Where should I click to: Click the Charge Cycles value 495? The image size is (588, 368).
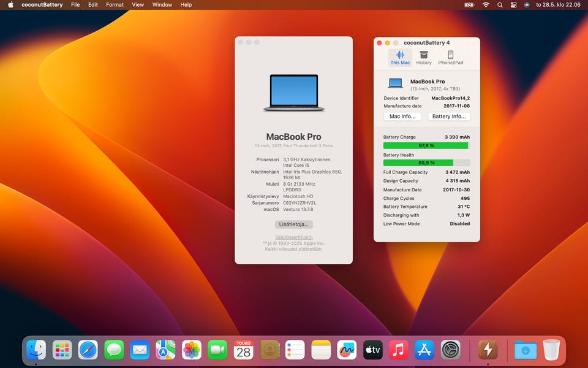point(465,198)
